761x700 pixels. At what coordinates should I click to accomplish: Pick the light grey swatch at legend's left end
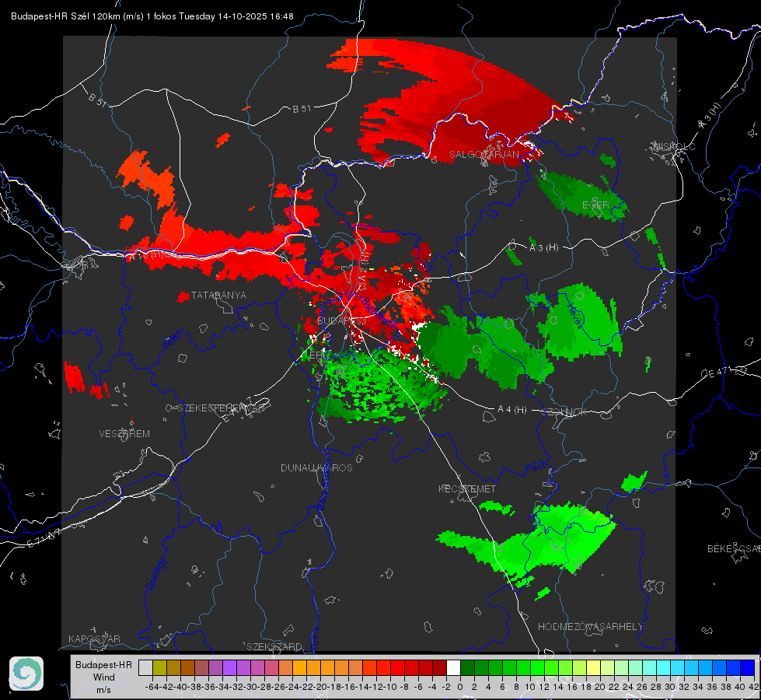145,667
